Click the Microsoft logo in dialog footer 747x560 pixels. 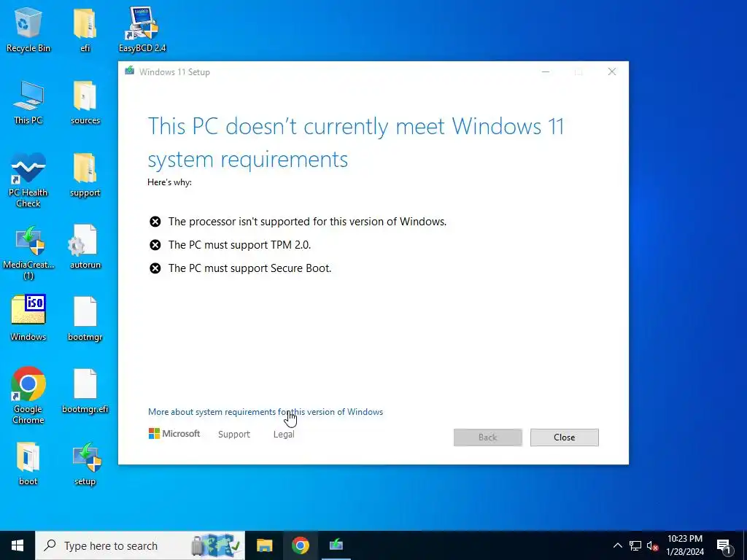coord(174,434)
